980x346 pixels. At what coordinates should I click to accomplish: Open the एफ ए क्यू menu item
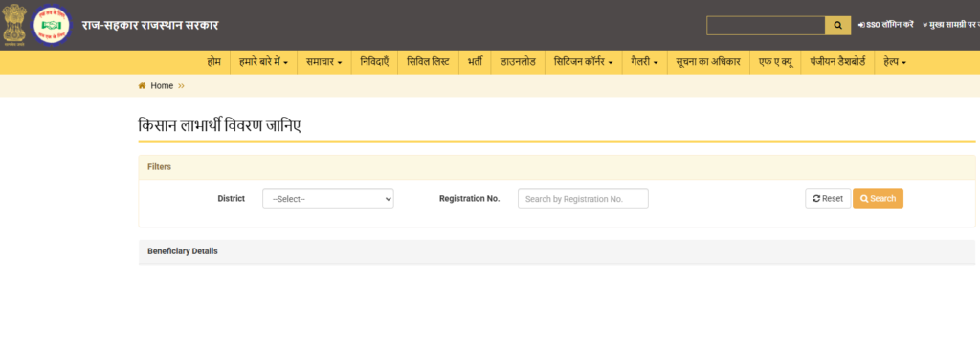click(x=775, y=62)
